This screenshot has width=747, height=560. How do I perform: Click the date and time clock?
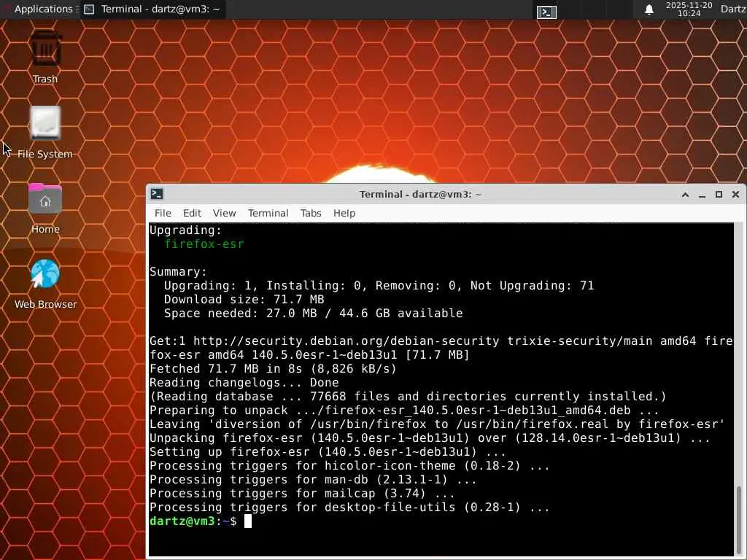(689, 9)
